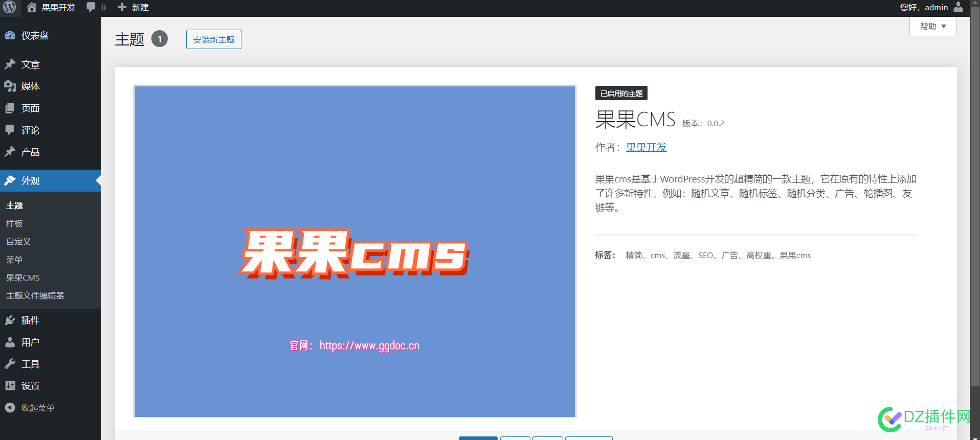This screenshot has width=980, height=440.
Task: Click 新建 in admin bar
Action: click(x=140, y=7)
